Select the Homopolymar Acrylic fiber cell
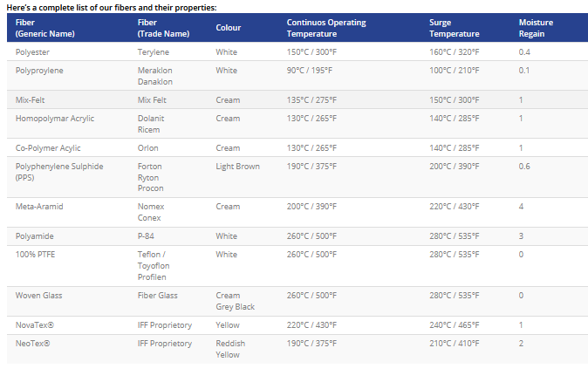 (x=55, y=118)
